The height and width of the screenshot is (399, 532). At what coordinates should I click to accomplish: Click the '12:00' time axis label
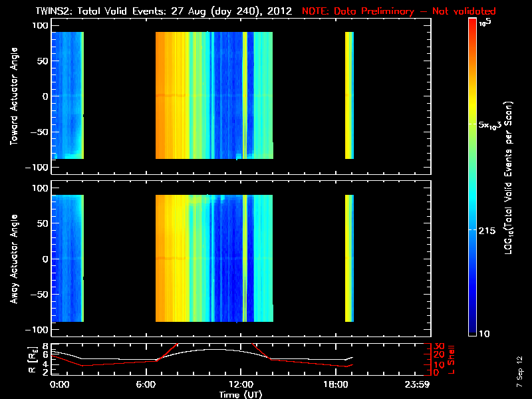241,384
